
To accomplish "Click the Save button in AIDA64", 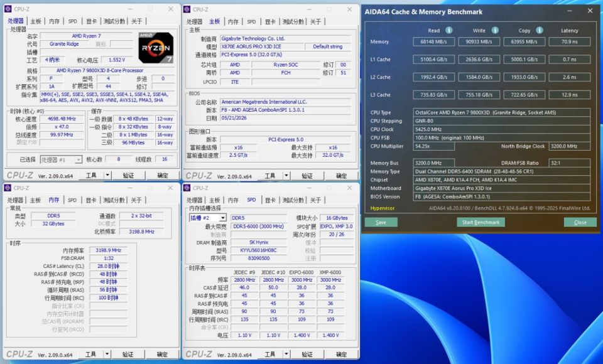I will coord(381,222).
